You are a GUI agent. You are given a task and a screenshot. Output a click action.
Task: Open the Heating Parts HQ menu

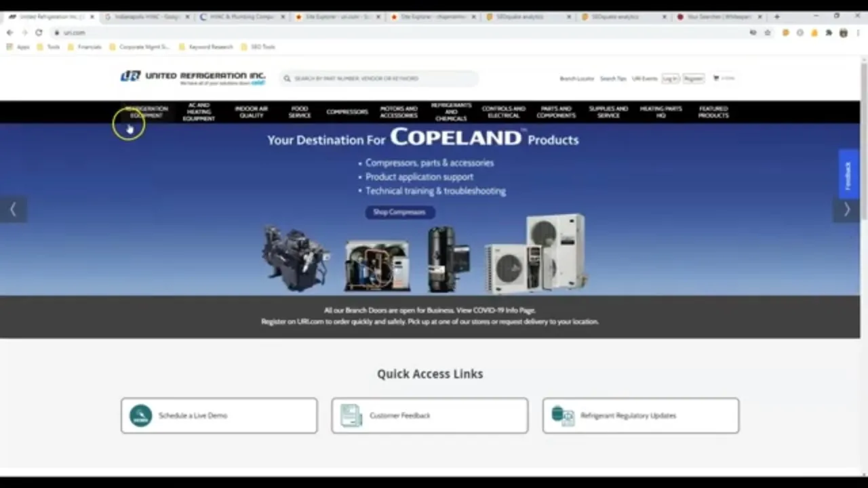pyautogui.click(x=660, y=112)
